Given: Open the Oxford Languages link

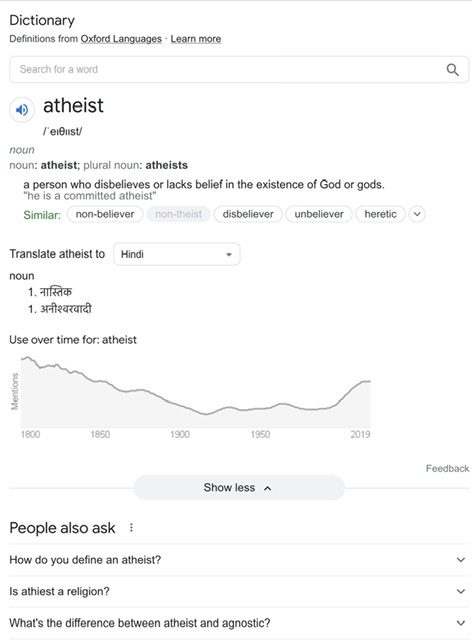Looking at the screenshot, I should [121, 39].
